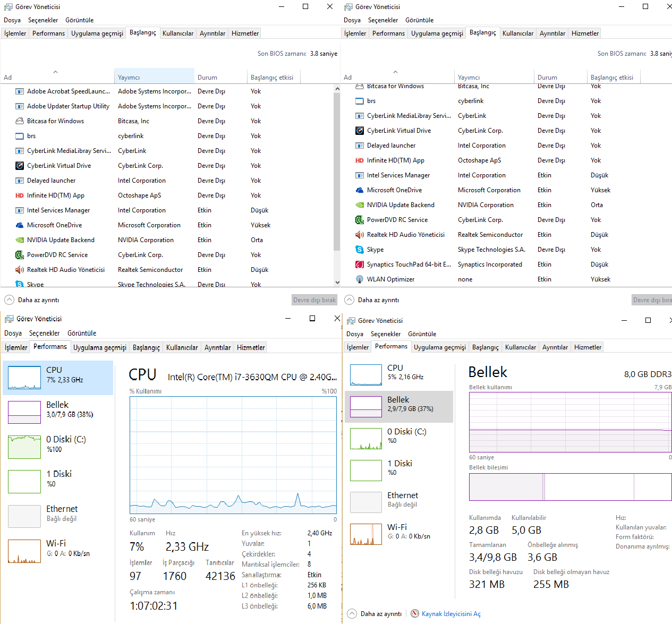Collapse details via Daha az ayrıntı in right Startup window

[x=372, y=300]
